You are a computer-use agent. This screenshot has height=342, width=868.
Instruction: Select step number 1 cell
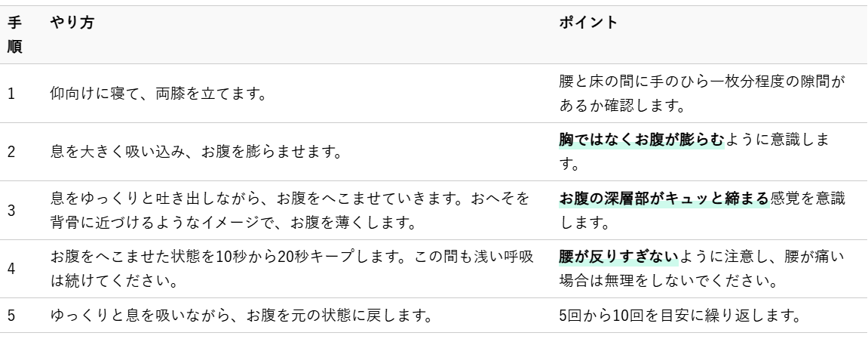[11, 94]
